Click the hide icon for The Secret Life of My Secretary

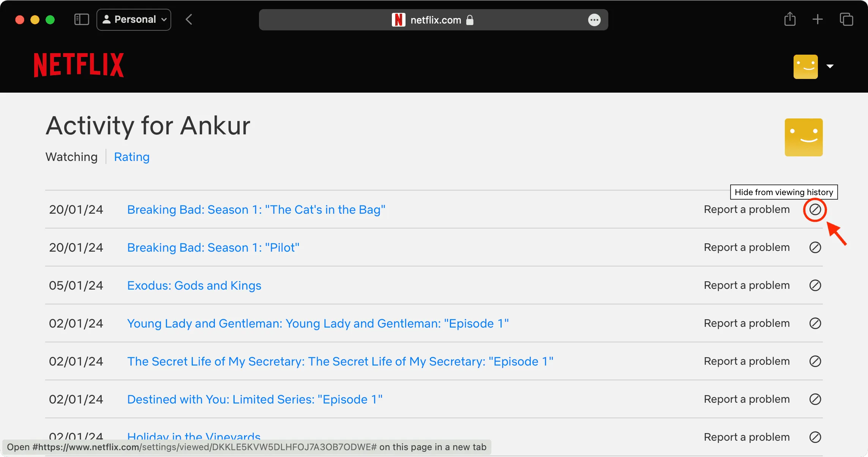pyautogui.click(x=815, y=361)
